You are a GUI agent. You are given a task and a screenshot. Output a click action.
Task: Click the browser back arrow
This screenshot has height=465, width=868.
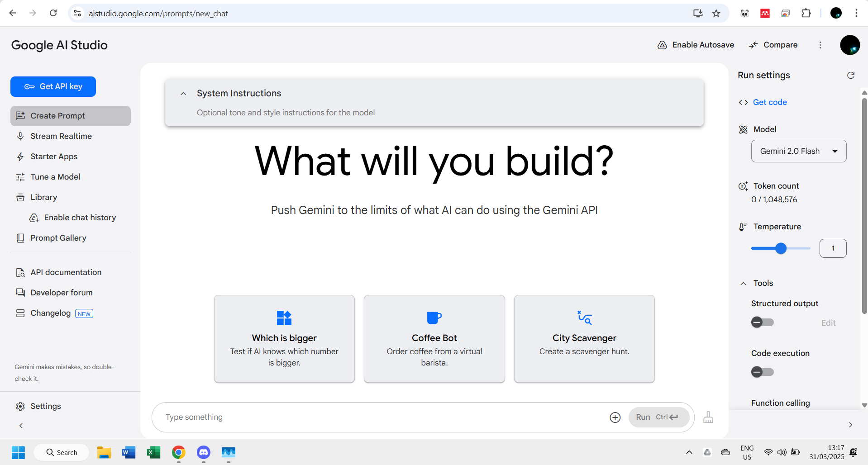(x=13, y=13)
